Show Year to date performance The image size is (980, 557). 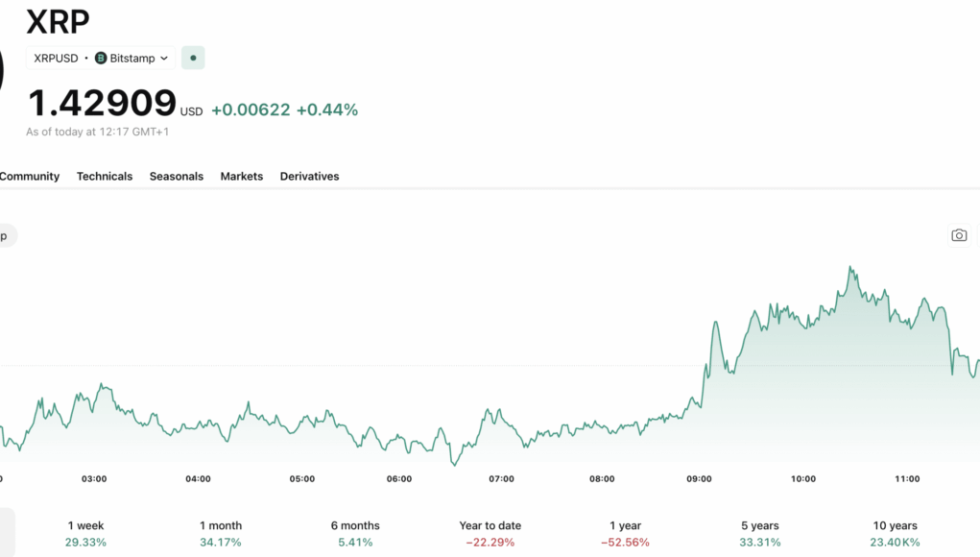490,534
